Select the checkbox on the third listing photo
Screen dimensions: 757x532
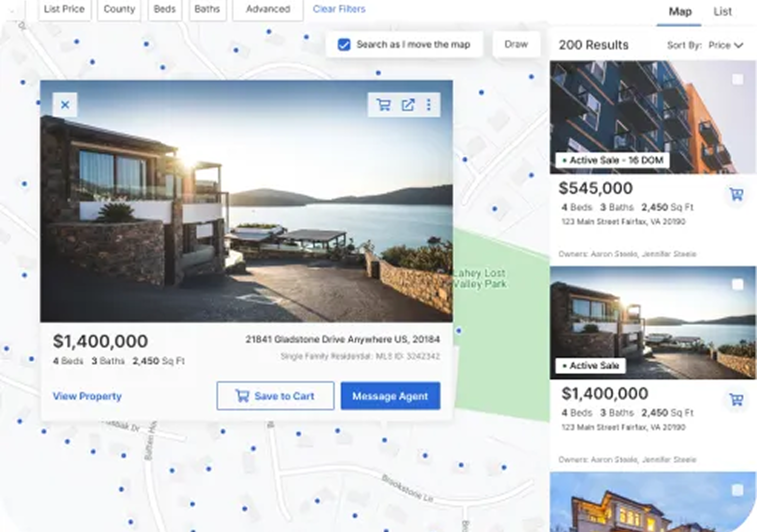tap(738, 490)
